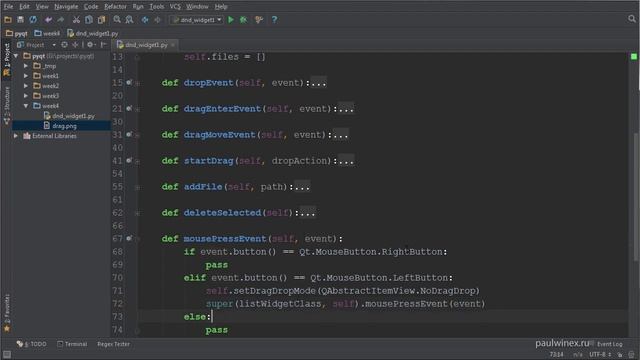Click the Structure side tab
This screenshot has width=640, height=360.
point(7,105)
